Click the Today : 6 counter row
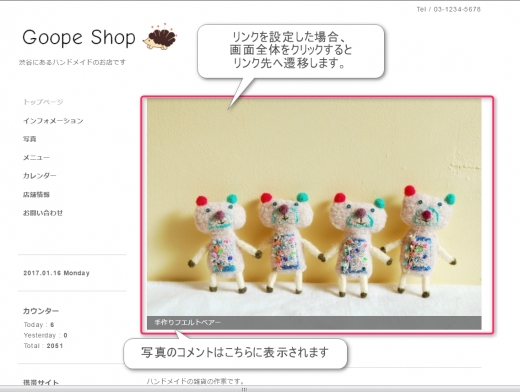Image resolution: width=520 pixels, height=392 pixels. tap(39, 325)
